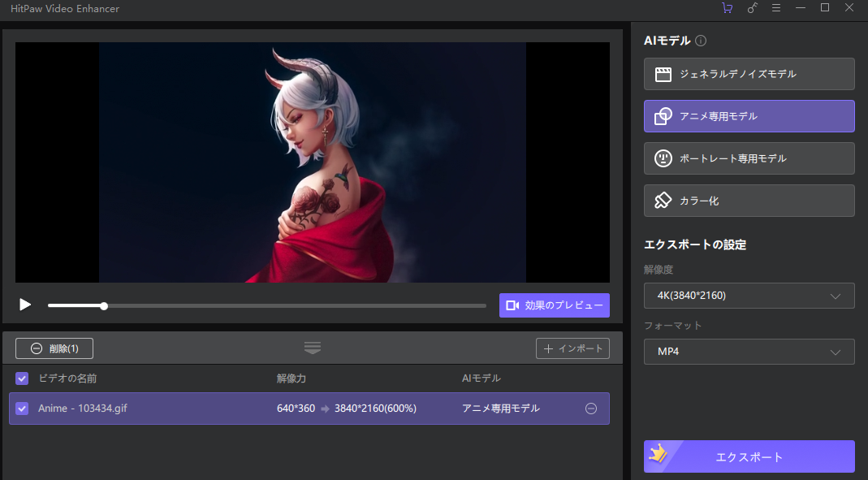Click the ビデオの名前 column header

pos(67,378)
